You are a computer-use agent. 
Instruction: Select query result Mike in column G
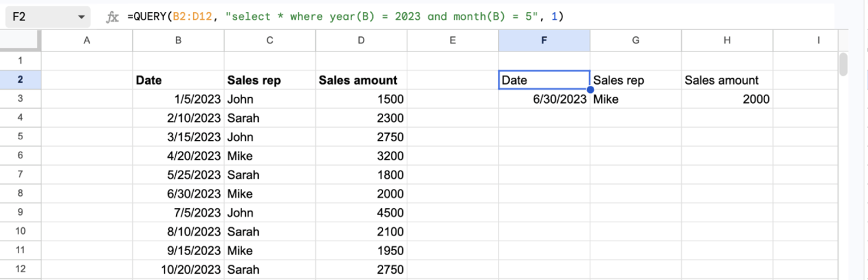pyautogui.click(x=636, y=99)
